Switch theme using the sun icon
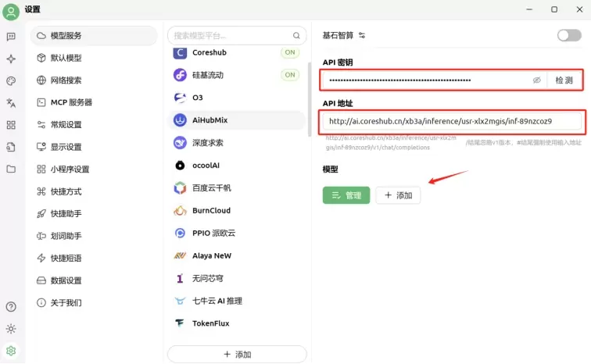The image size is (591, 364). click(x=11, y=329)
